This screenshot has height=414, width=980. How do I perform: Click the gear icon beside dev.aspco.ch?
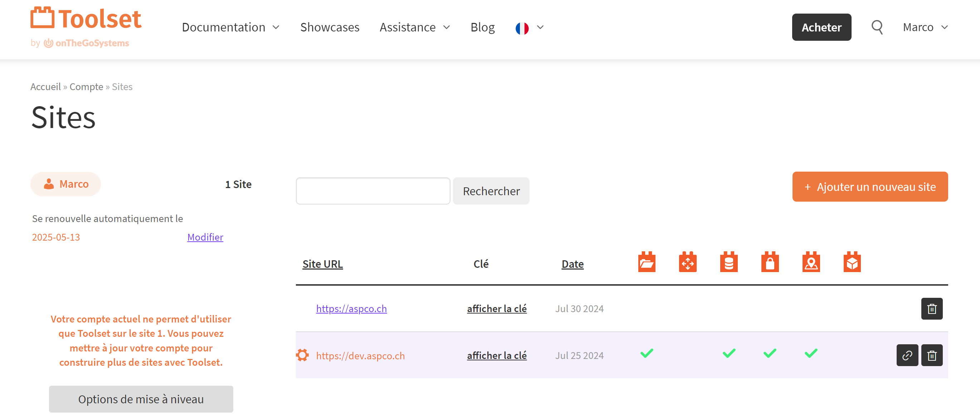(x=302, y=355)
